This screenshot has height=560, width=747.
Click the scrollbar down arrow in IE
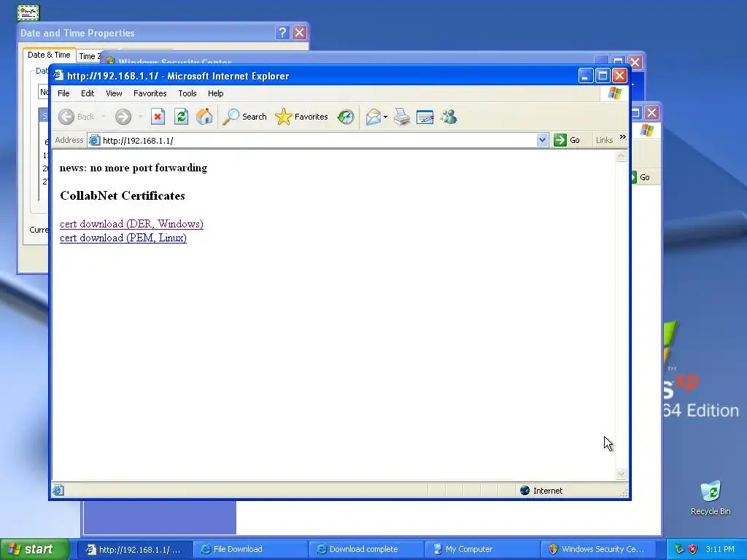coord(621,473)
